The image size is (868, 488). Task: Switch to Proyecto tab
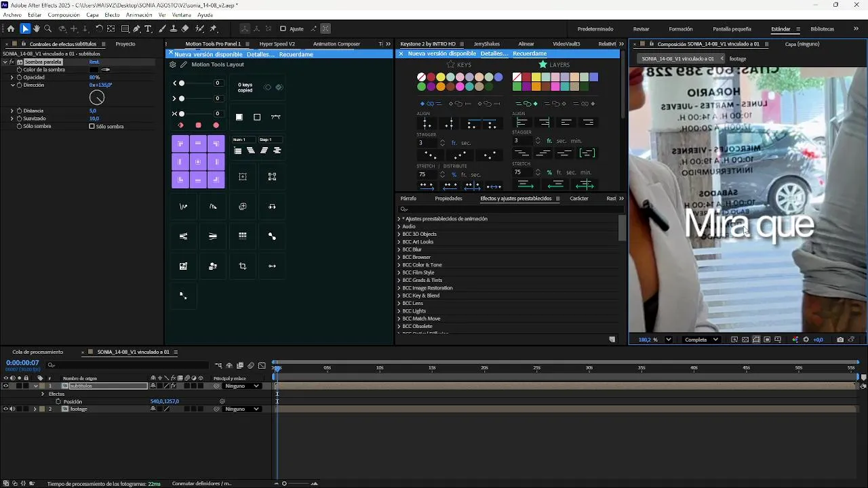125,44
